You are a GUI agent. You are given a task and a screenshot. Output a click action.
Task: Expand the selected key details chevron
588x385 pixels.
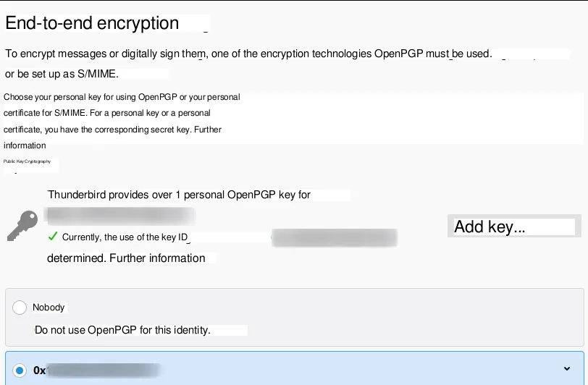click(x=566, y=369)
